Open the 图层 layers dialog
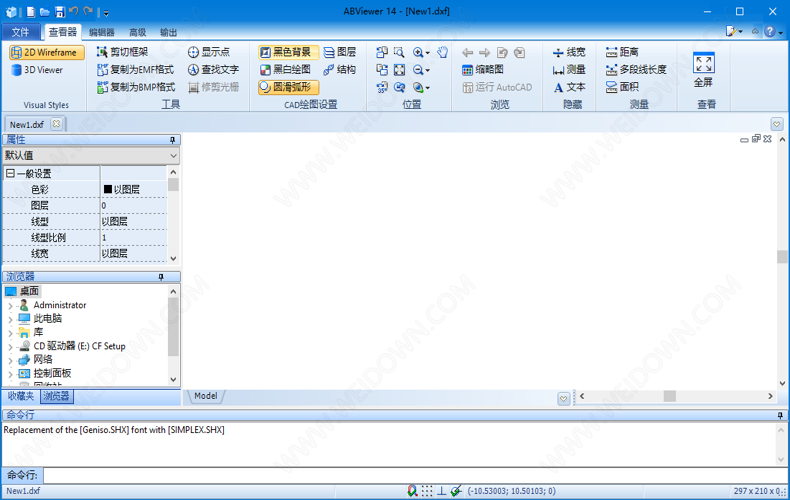Image resolution: width=790 pixels, height=500 pixels. 340,52
